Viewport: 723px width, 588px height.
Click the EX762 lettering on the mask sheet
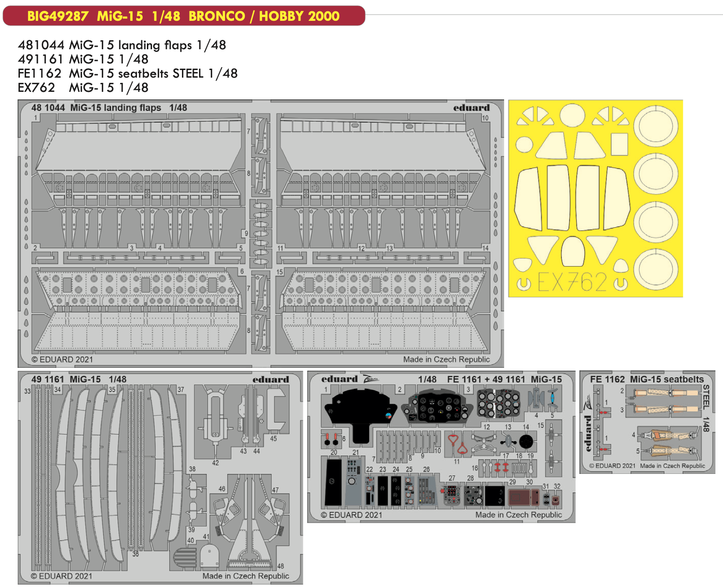pos(572,282)
